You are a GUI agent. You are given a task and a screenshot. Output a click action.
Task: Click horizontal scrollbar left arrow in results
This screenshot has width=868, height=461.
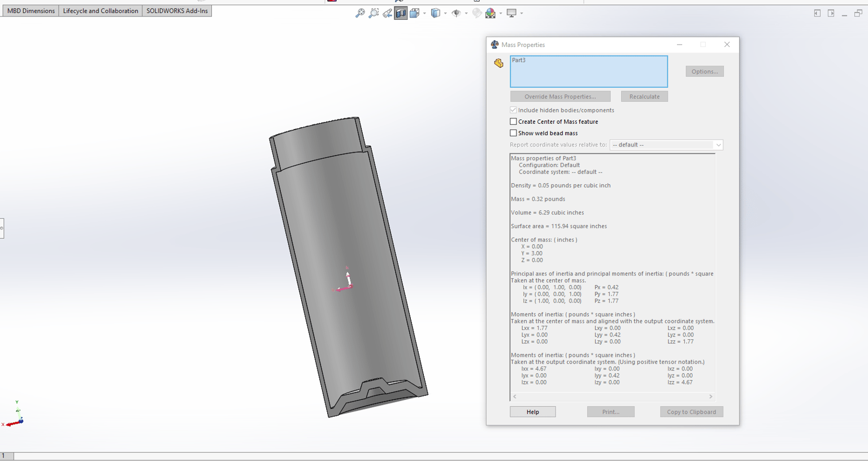[515, 397]
